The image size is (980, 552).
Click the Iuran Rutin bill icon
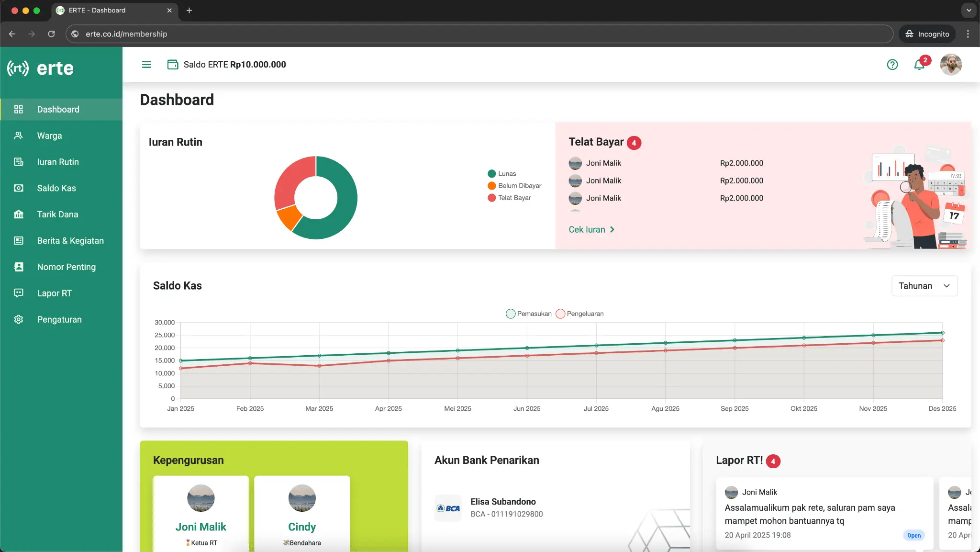point(19,162)
